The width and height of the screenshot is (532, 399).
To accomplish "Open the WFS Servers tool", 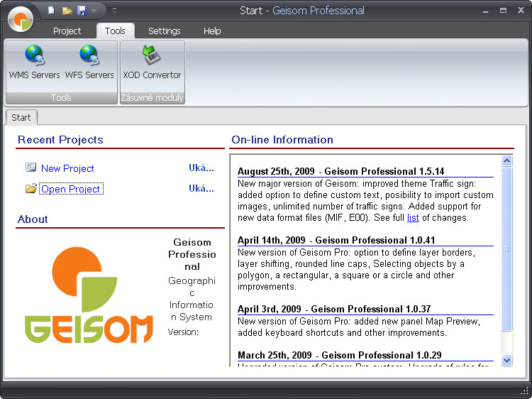I will pos(89,62).
